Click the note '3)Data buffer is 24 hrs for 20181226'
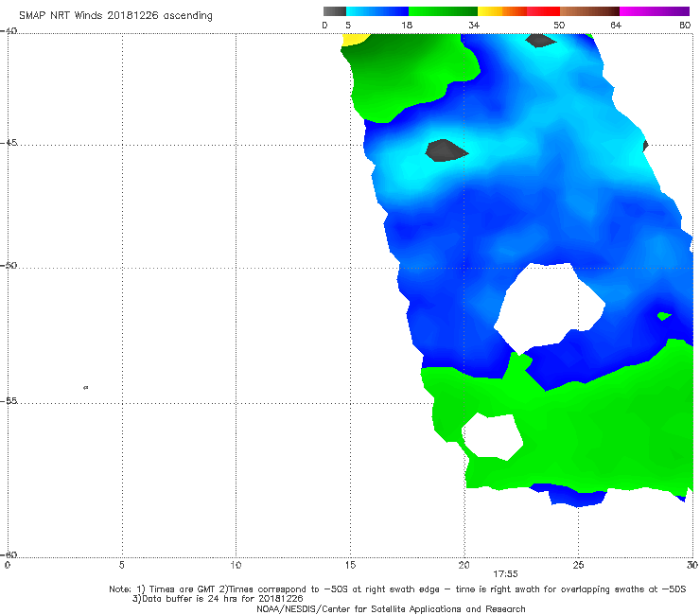 [x=218, y=599]
